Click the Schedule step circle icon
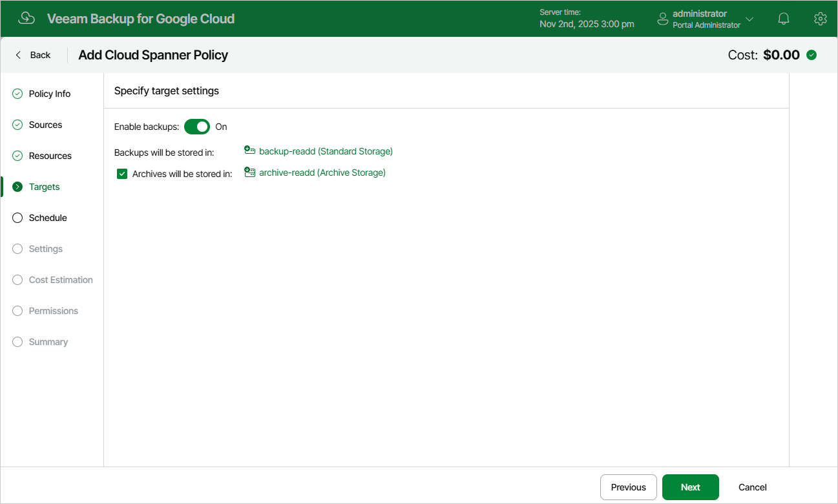Image resolution: width=838 pixels, height=504 pixels. [x=17, y=218]
